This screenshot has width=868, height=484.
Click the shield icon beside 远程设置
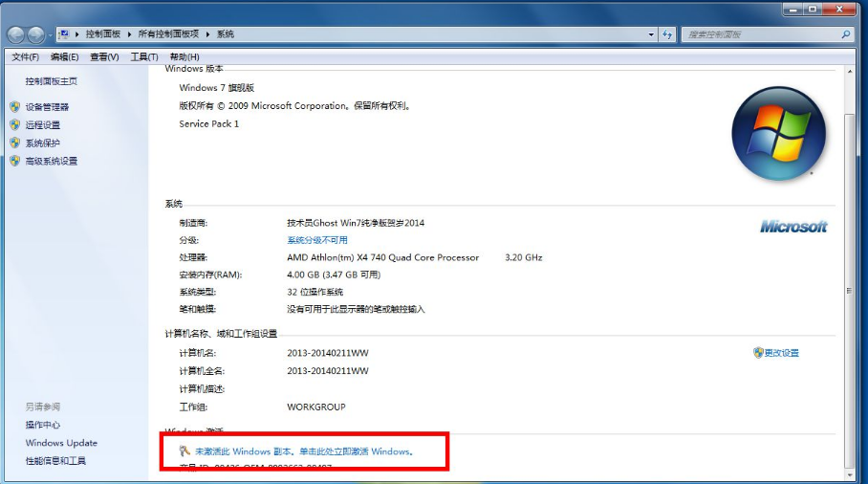(14, 125)
